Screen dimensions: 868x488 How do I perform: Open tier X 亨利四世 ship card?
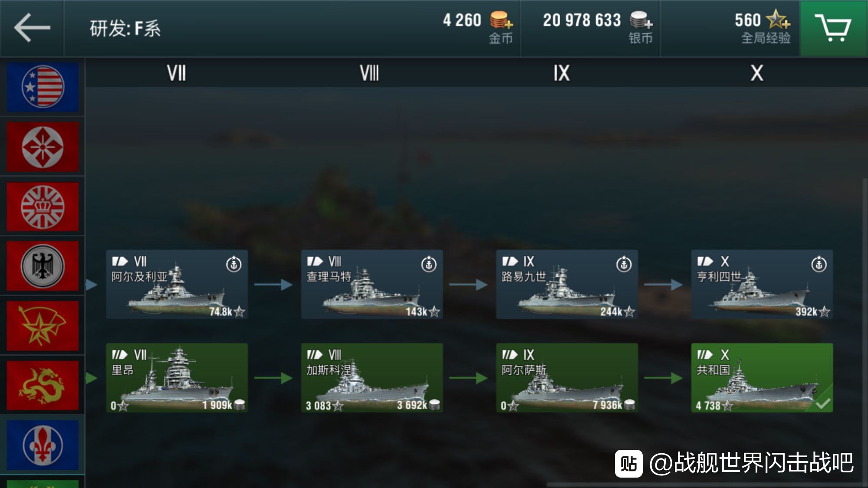762,285
